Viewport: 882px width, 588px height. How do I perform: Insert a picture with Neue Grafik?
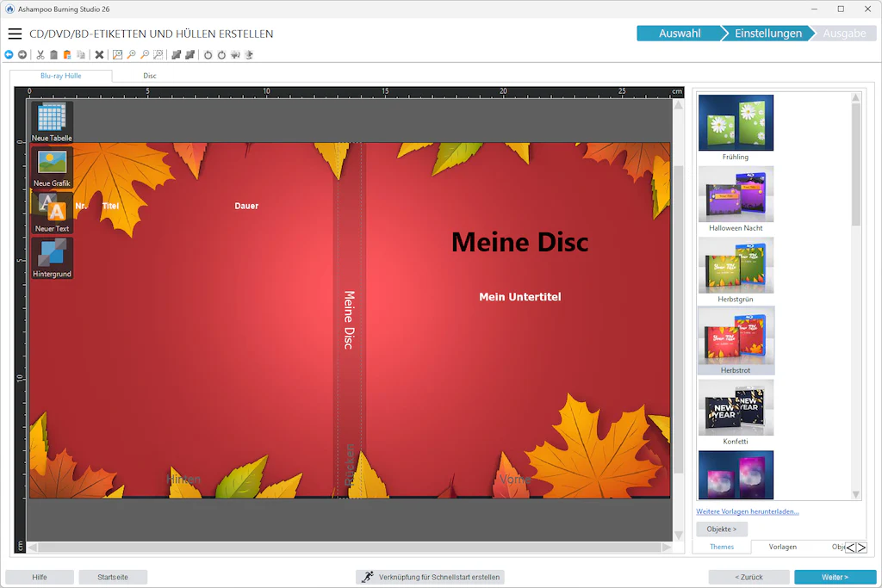[52, 168]
